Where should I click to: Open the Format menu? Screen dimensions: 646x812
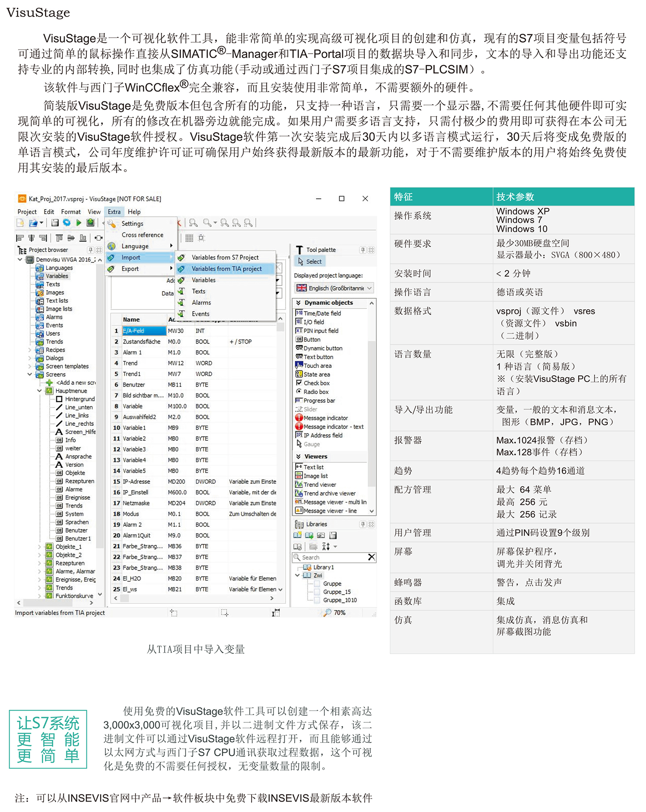click(x=71, y=212)
